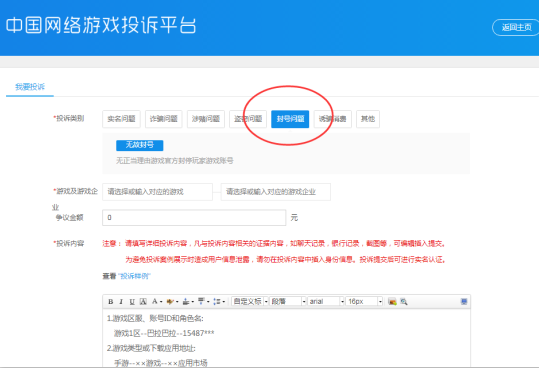Choose the 无故封号 sub-category
The width and height of the screenshot is (539, 368).
(x=140, y=145)
